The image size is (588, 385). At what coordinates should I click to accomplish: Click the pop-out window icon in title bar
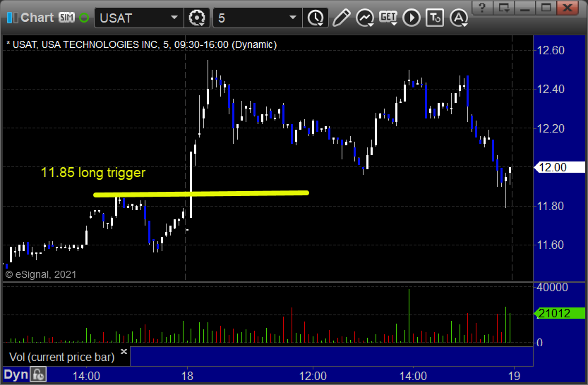tap(503, 8)
